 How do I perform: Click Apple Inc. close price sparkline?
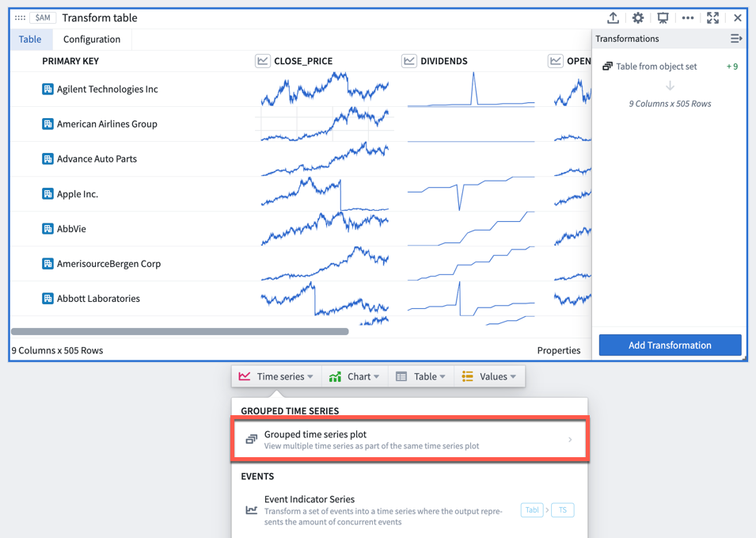(325, 194)
